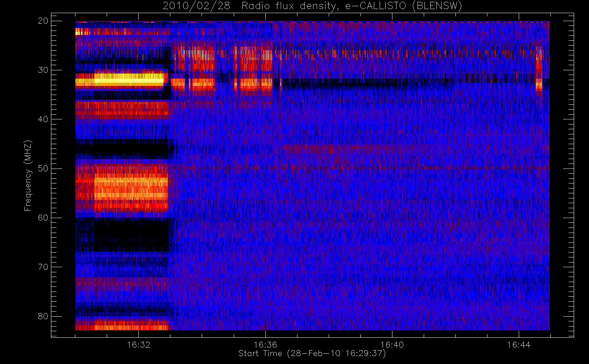Screen dimensions: 589x364
Task: Click the "Start Time (28-Feb-10 16:29:37)" label
Action: click(312, 353)
